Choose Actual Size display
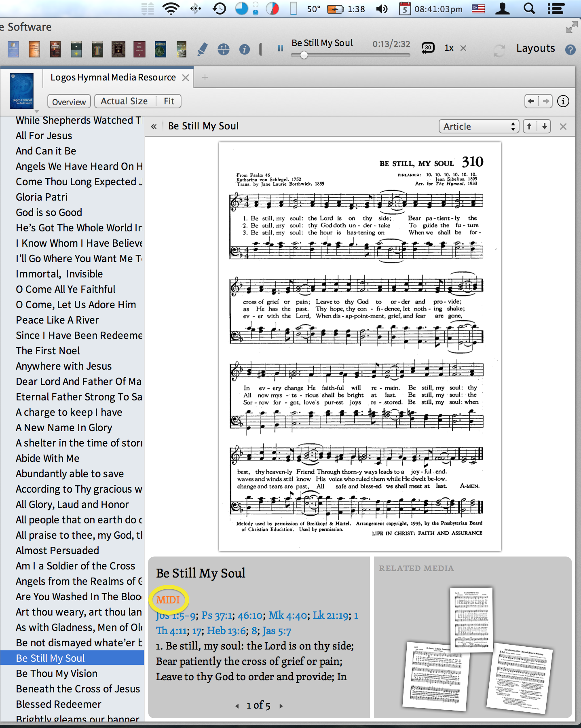Image resolution: width=581 pixels, height=728 pixels. point(125,101)
